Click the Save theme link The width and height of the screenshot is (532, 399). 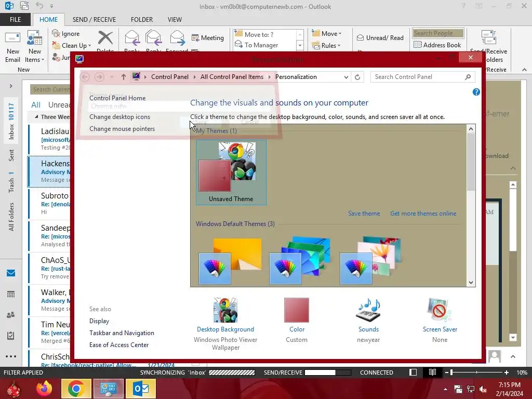click(x=364, y=214)
